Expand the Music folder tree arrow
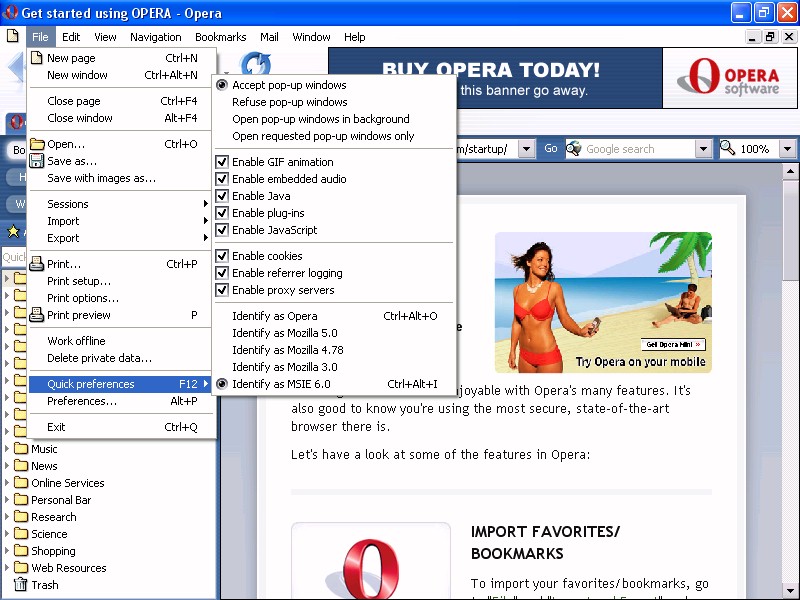Screen dimensions: 800x600 point(7,449)
